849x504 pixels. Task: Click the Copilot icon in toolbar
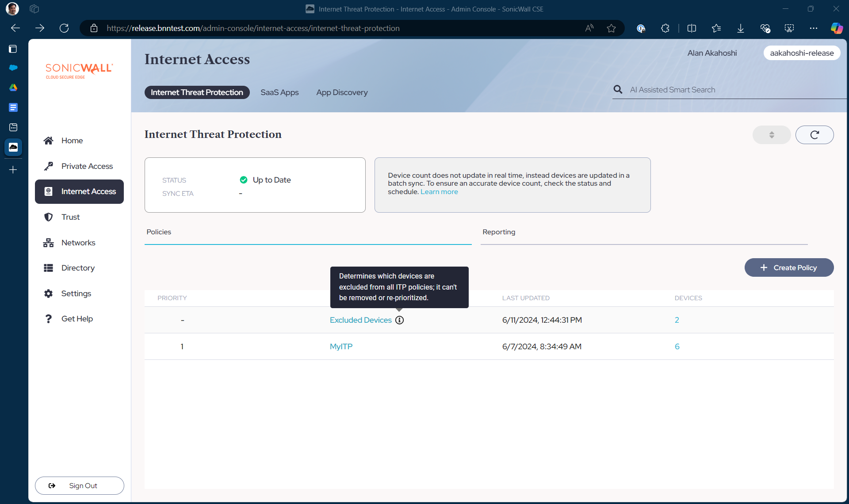836,28
